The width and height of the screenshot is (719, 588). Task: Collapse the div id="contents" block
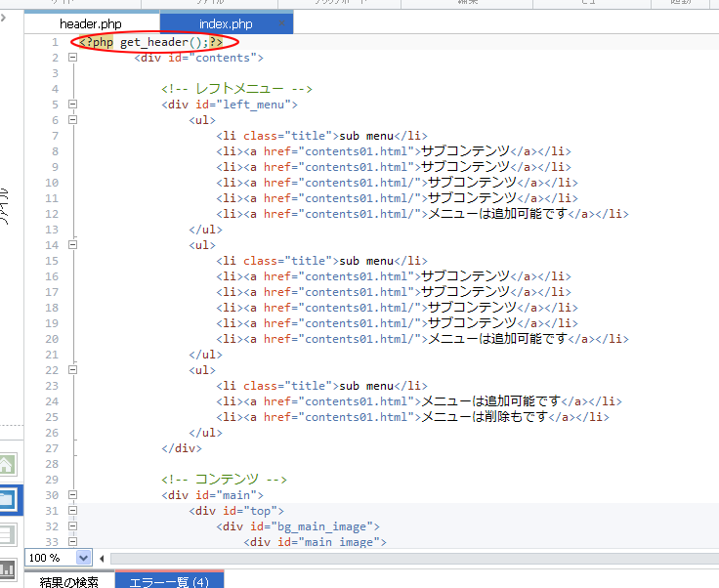tap(72, 58)
